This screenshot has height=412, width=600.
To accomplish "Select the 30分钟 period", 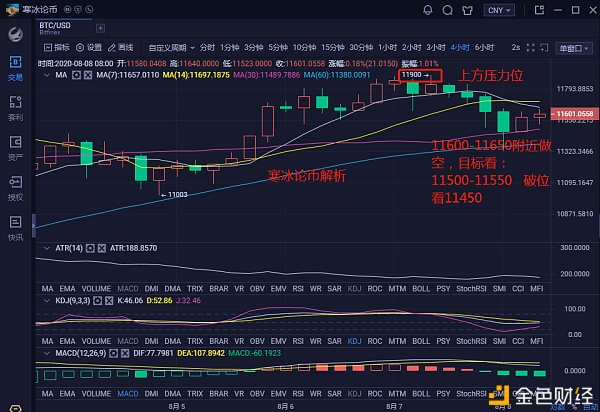I will click(x=361, y=47).
